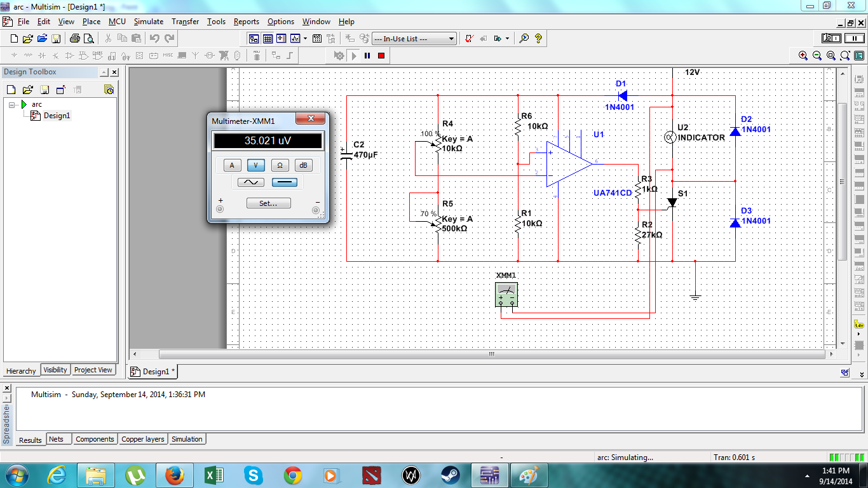Stop the simulation with red square

pyautogui.click(x=381, y=56)
